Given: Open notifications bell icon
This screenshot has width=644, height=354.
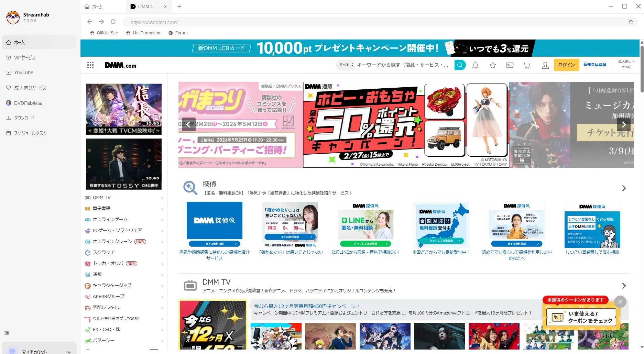Looking at the screenshot, I should coord(476,65).
